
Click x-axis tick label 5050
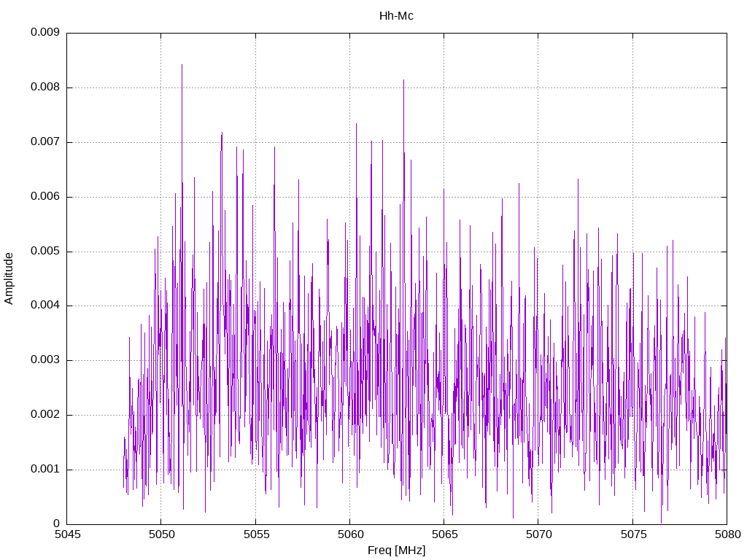(x=161, y=534)
